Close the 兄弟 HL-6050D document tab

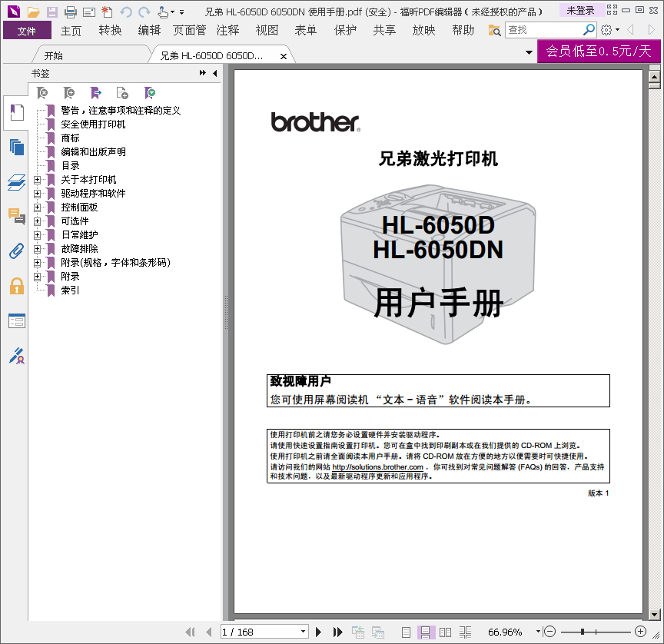284,56
